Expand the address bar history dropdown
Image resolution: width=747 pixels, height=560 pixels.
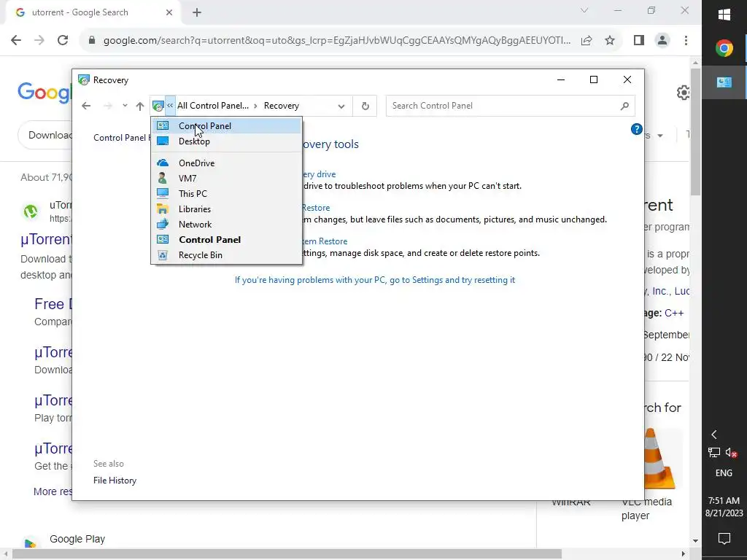[341, 106]
